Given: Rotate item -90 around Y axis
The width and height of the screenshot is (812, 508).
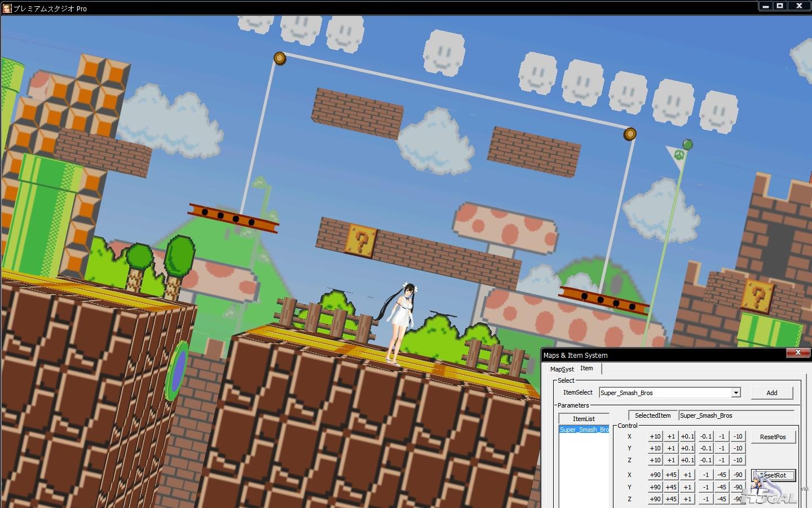Looking at the screenshot, I should (738, 487).
